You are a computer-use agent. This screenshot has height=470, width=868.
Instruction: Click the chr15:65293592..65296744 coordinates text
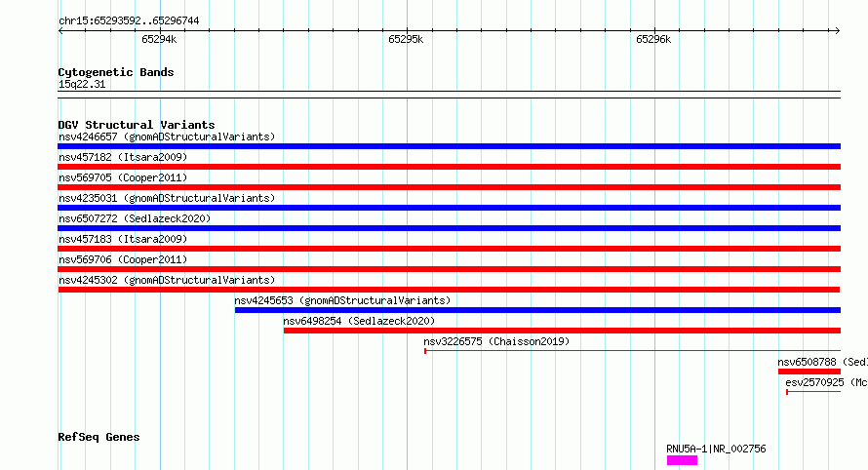pyautogui.click(x=129, y=20)
